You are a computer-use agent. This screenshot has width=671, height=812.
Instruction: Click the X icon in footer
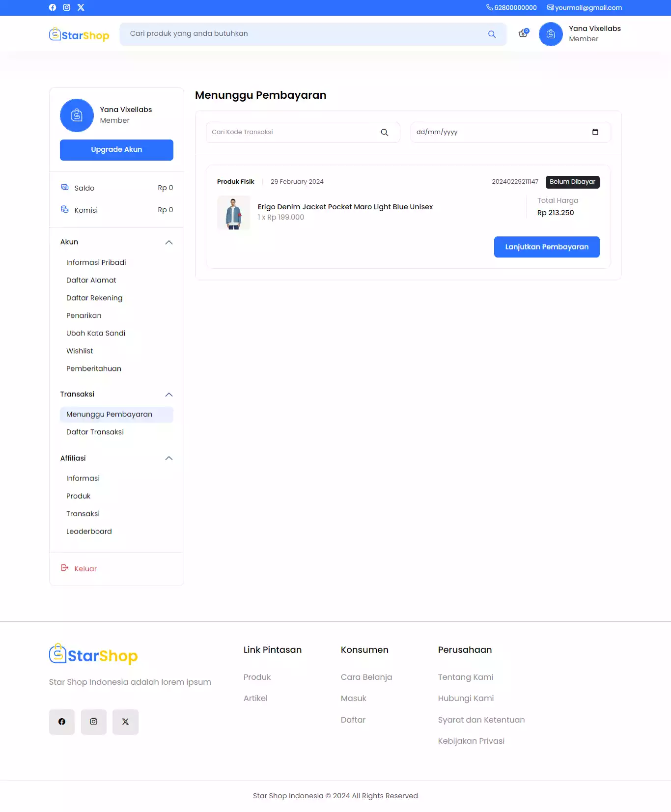pos(125,722)
